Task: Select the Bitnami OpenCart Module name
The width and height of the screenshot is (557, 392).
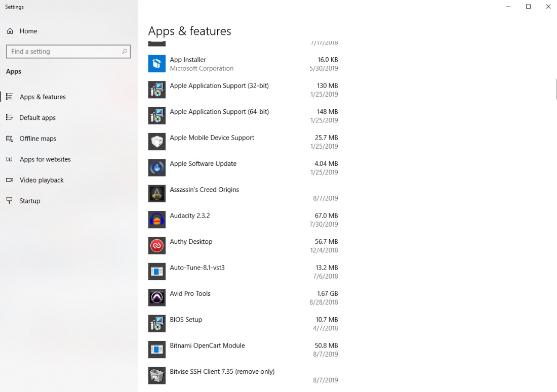Action: [x=208, y=345]
